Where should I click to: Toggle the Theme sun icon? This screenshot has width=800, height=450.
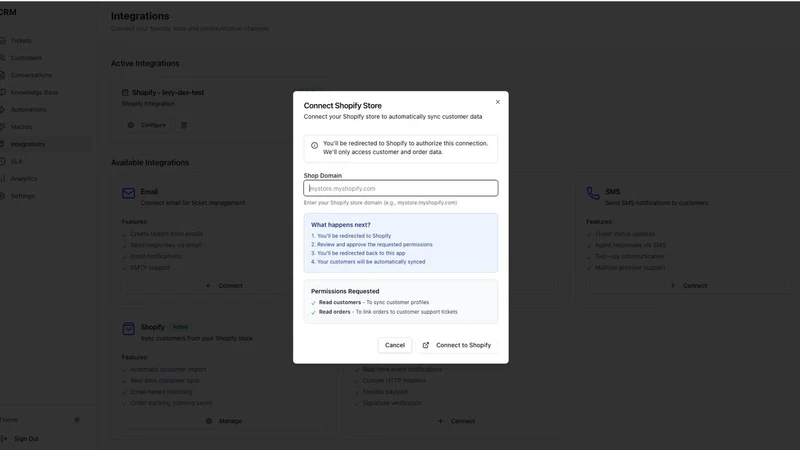click(77, 420)
